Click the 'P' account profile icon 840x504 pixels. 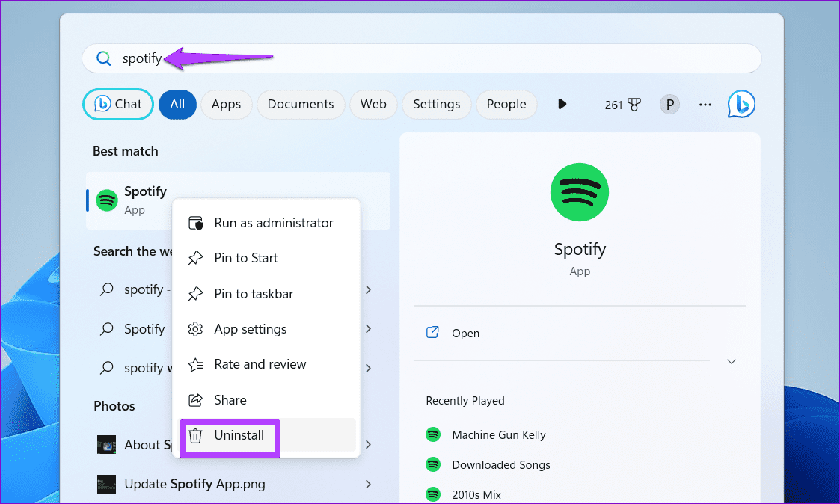[669, 105]
